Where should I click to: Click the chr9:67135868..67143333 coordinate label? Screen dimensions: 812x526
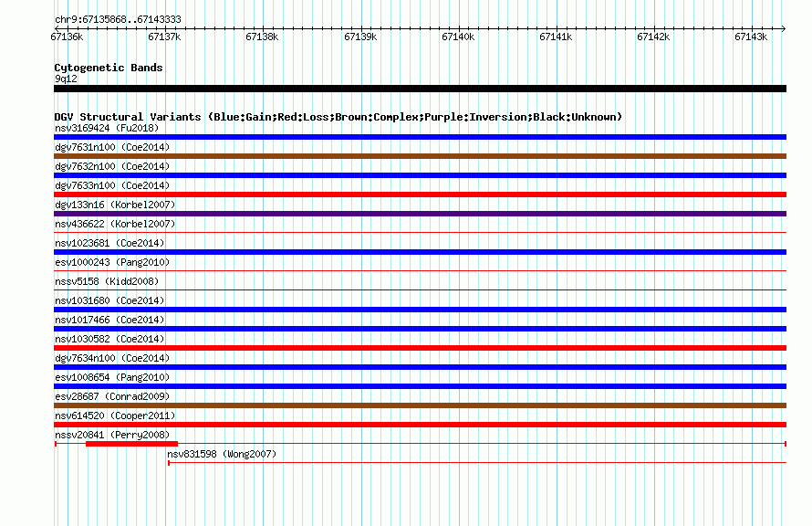point(118,20)
